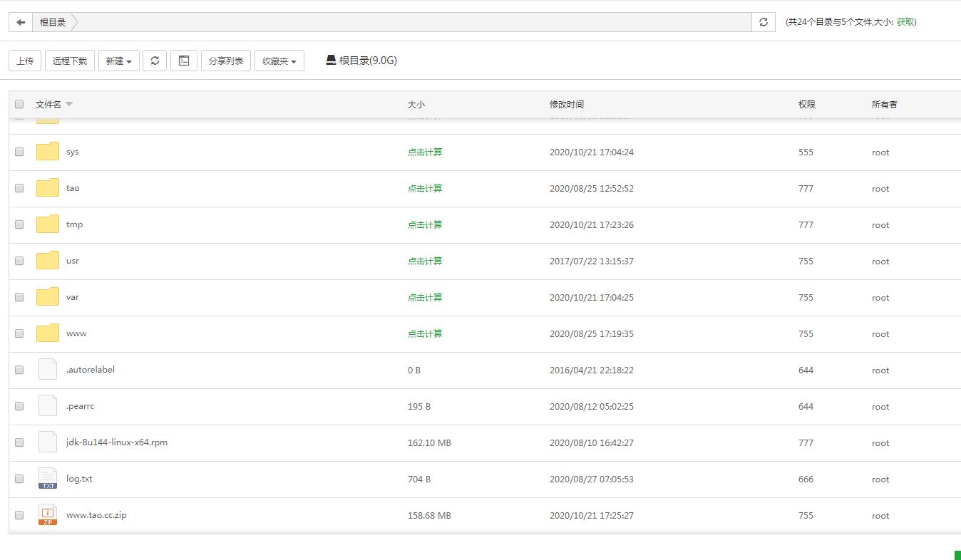This screenshot has width=961, height=560.
Task: Check the box for sys folder
Action: pyautogui.click(x=19, y=152)
